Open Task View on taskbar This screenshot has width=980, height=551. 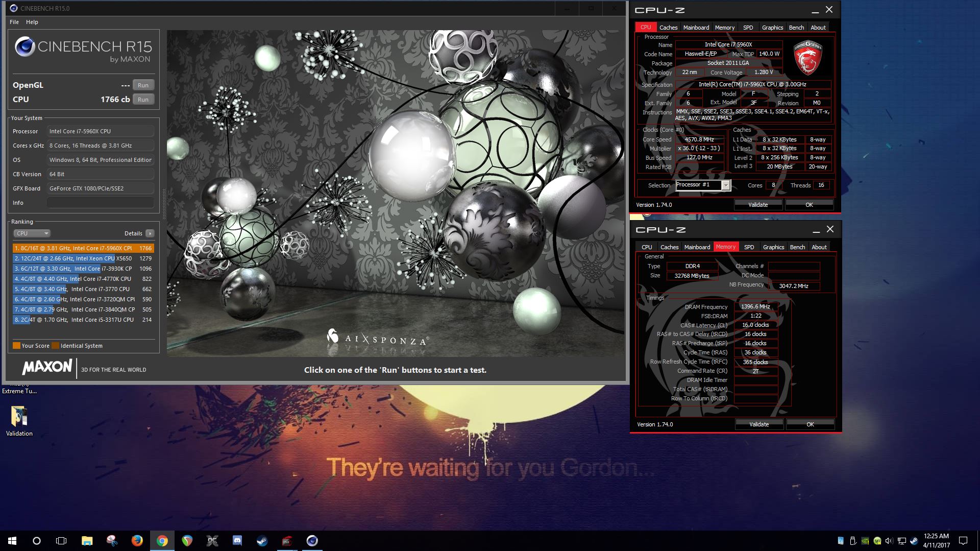coord(61,541)
